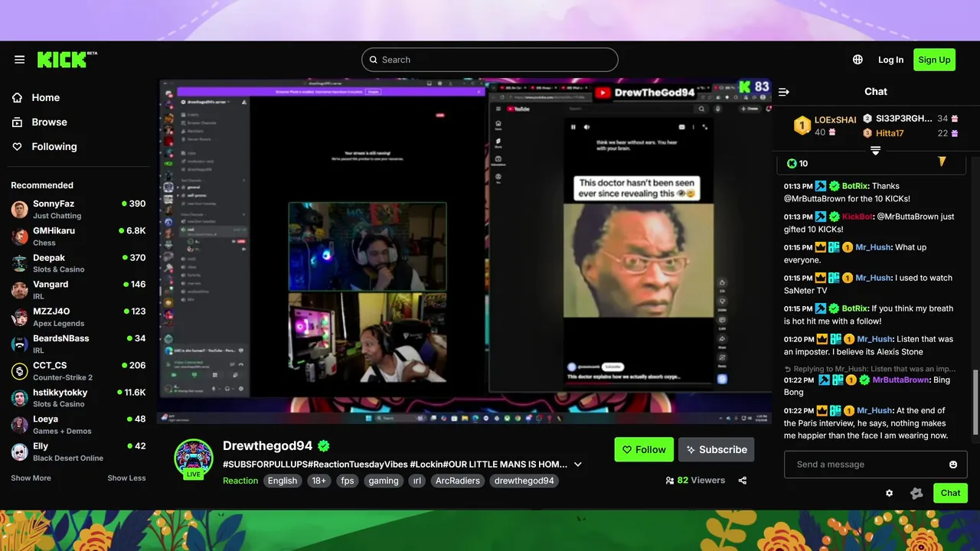The height and width of the screenshot is (551, 980).
Task: Click the fps tag
Action: click(x=348, y=481)
